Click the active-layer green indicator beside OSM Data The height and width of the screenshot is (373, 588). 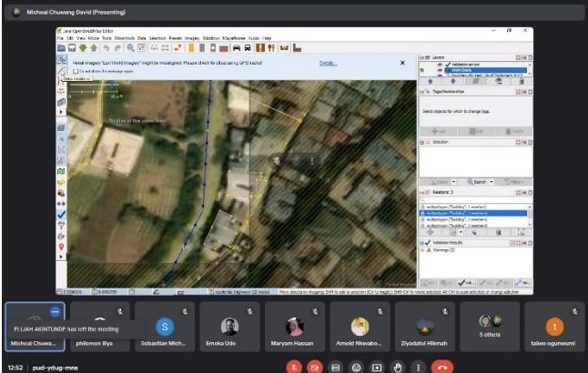pos(422,70)
